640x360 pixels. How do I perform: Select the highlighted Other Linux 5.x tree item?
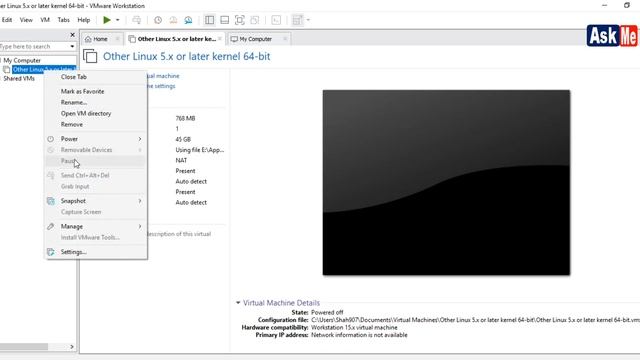(x=44, y=69)
